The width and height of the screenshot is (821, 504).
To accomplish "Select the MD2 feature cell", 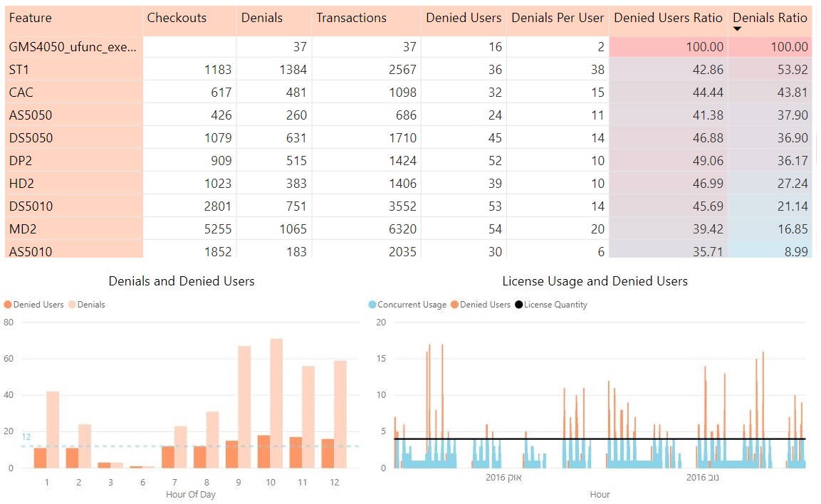I will [21, 229].
